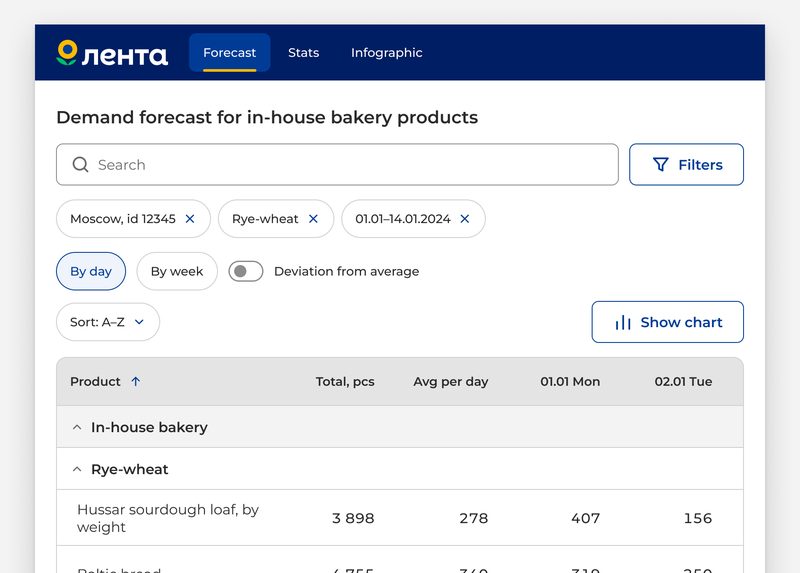Click the page title heading
The image size is (800, 573).
(x=267, y=117)
